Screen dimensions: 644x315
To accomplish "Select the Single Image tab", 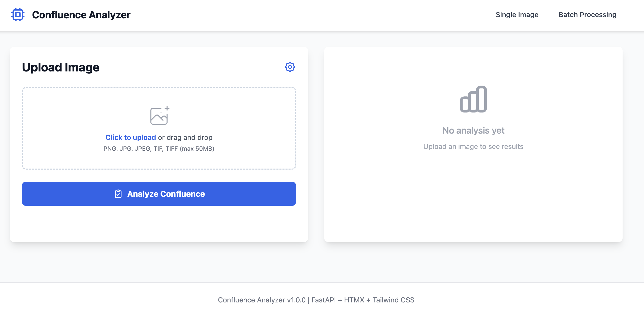I will (517, 15).
